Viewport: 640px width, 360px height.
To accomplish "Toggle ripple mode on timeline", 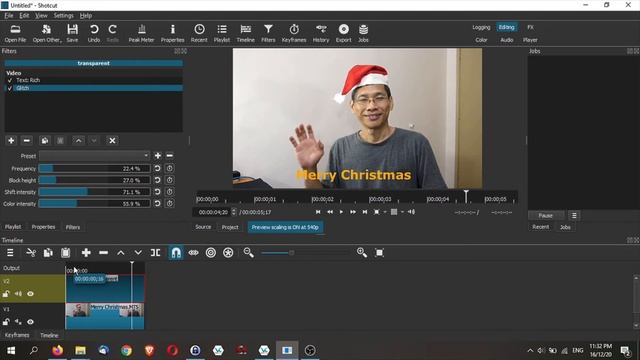I will [x=211, y=253].
